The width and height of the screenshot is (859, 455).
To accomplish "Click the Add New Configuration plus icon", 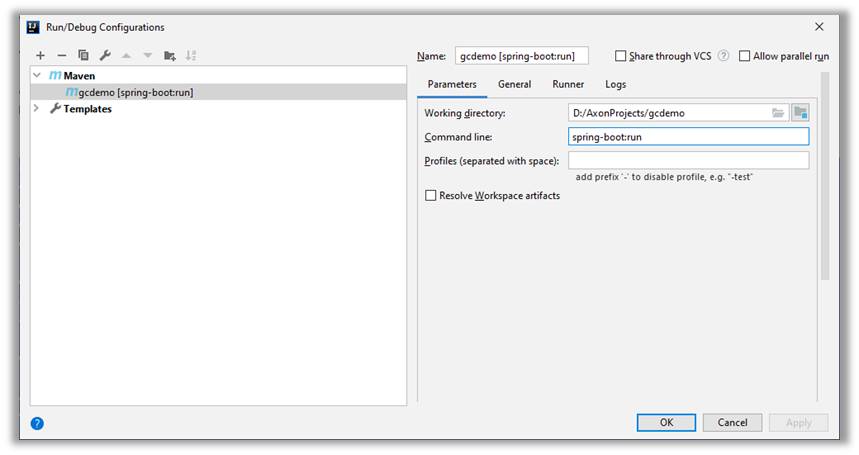I will (41, 56).
